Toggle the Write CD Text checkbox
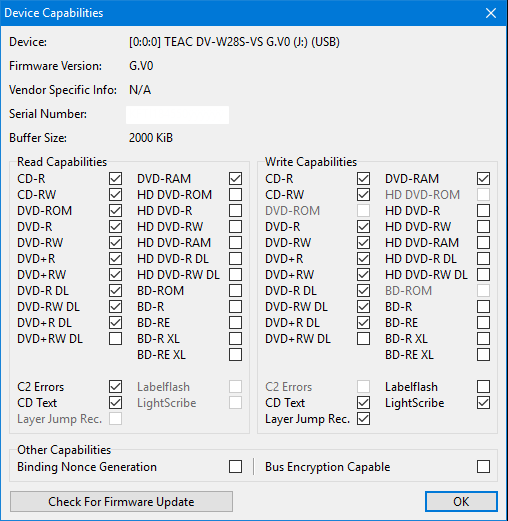The image size is (508, 521). (363, 403)
